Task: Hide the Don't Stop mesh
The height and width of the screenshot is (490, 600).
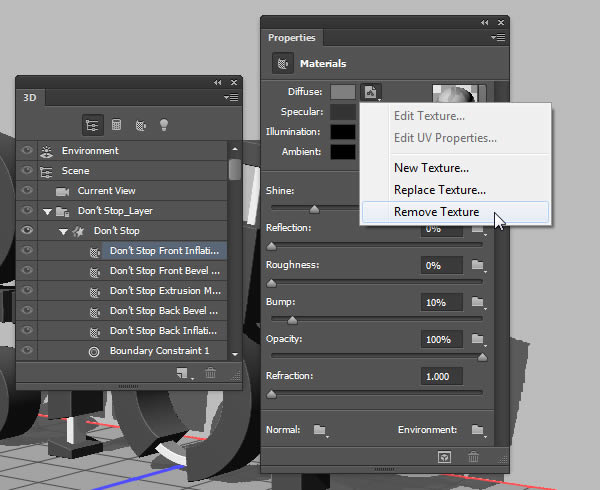Action: pos(27,230)
